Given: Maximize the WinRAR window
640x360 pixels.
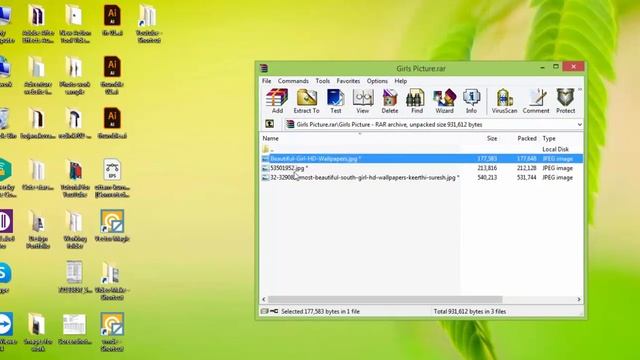Looking at the screenshot, I should click(556, 67).
